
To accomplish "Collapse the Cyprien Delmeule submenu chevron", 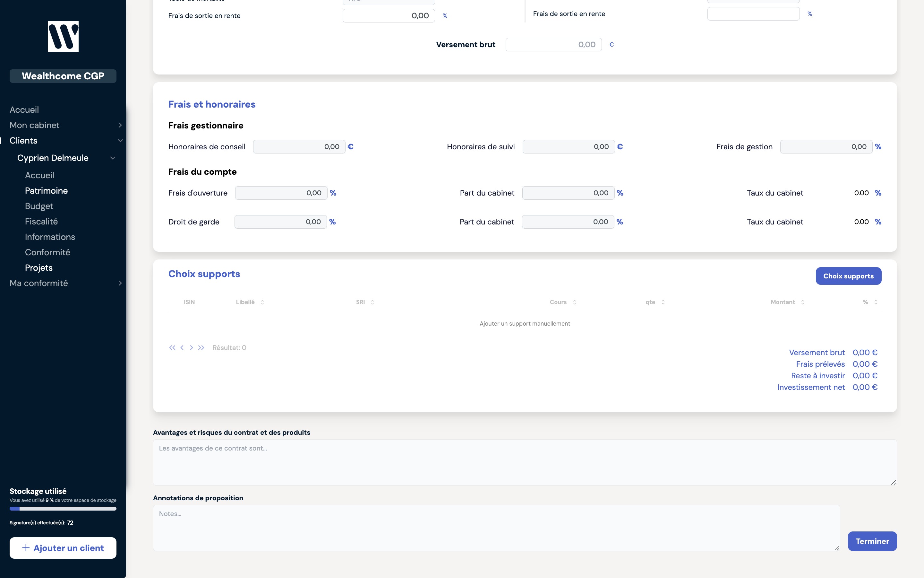I will click(x=113, y=158).
